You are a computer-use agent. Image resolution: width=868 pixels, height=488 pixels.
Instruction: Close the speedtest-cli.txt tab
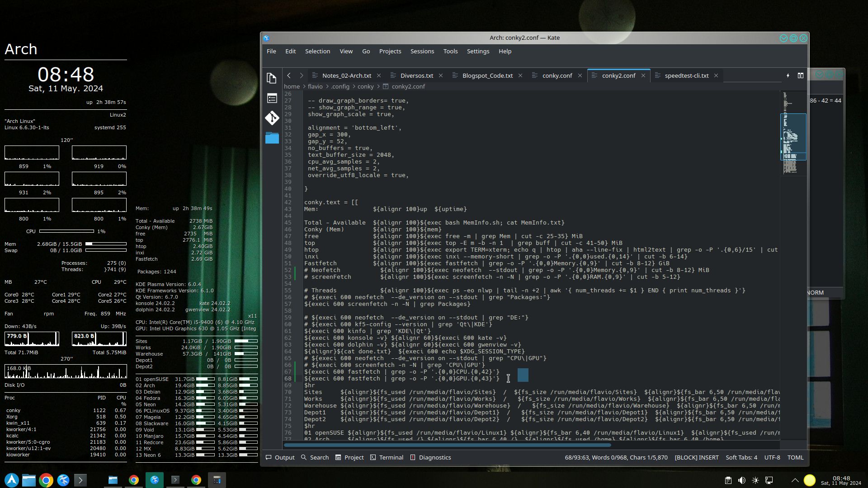(x=716, y=75)
